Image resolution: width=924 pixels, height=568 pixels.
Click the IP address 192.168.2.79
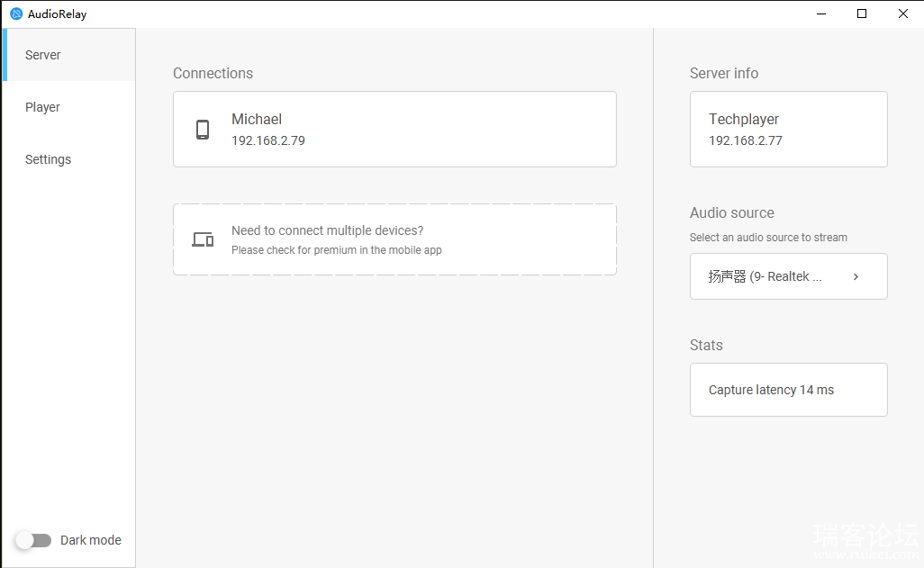pyautogui.click(x=268, y=140)
